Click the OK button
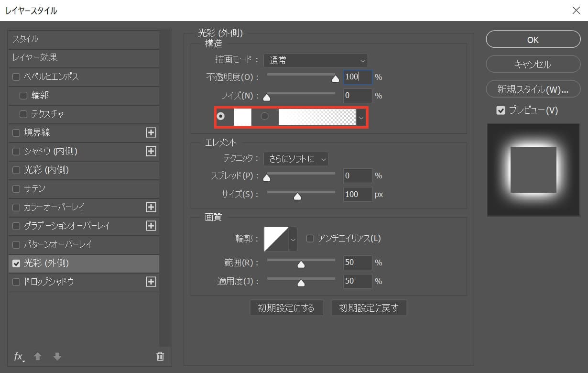Screen dimensions: 588x373 pos(533,40)
